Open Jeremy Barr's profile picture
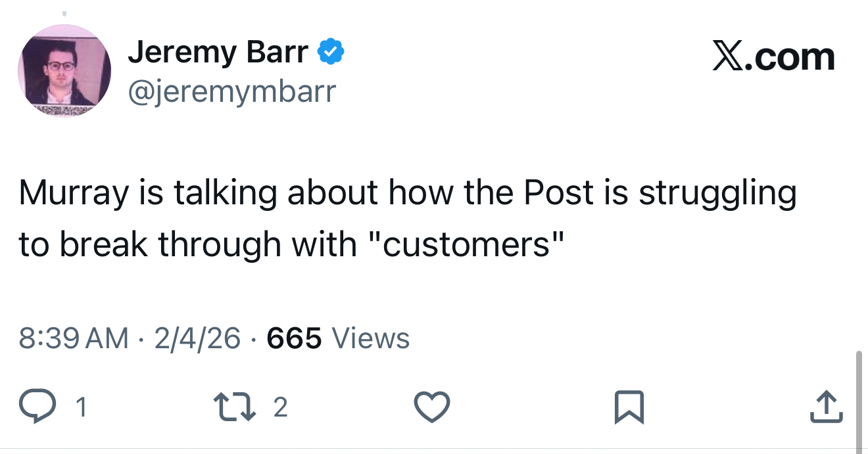The width and height of the screenshot is (868, 454). pos(64,70)
